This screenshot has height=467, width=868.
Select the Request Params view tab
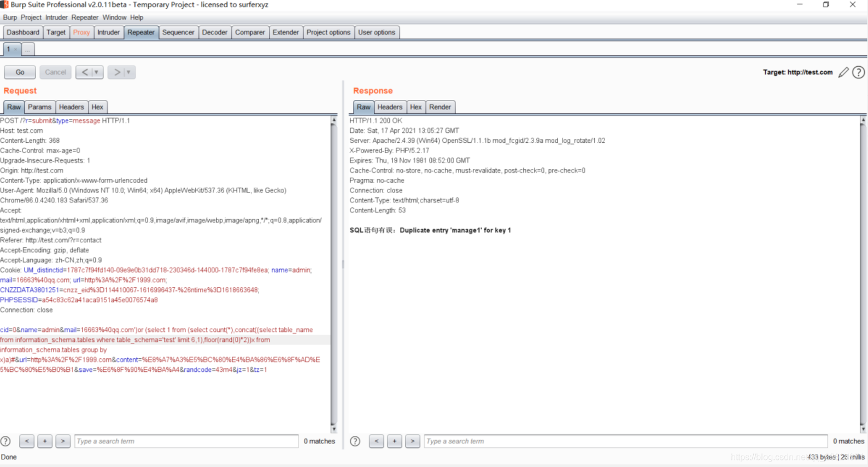39,107
